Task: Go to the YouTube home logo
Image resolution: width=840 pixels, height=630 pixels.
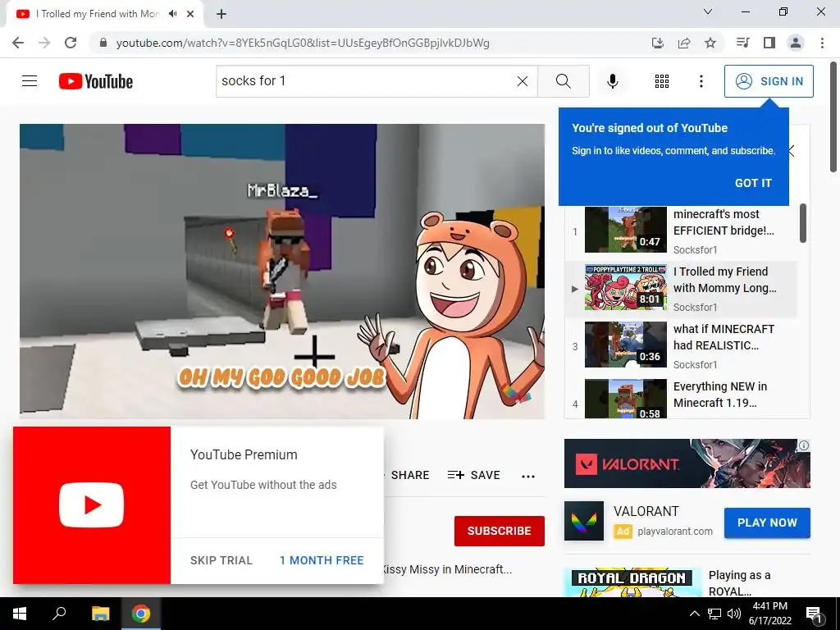Action: 96,81
